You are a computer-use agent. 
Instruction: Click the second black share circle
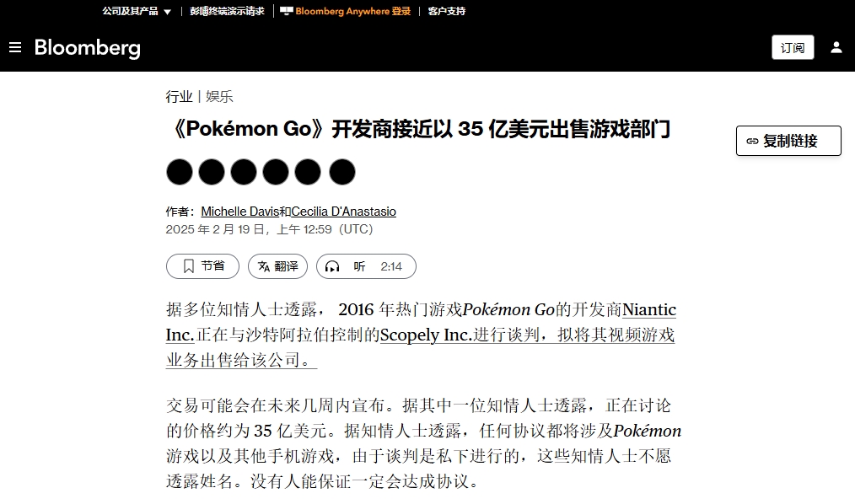pos(212,172)
